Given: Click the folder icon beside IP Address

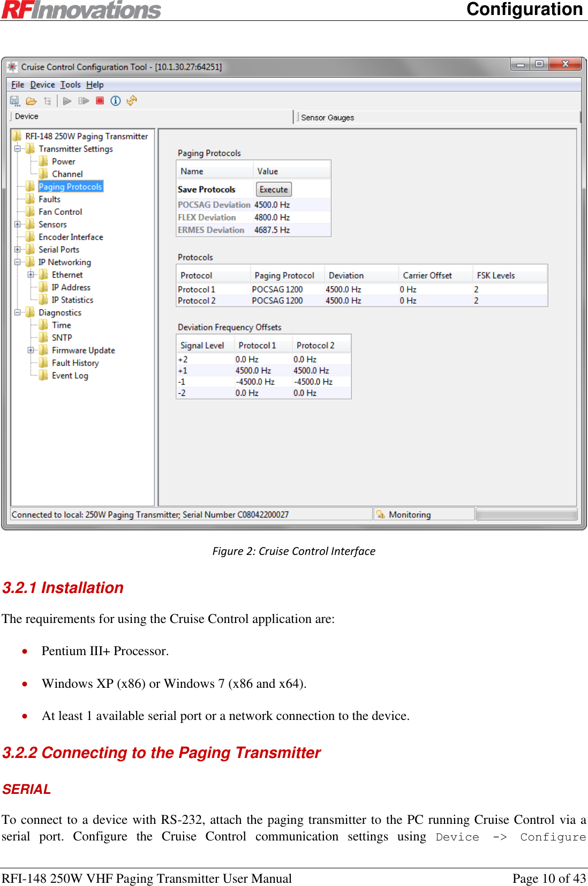Looking at the screenshot, I should click(44, 287).
